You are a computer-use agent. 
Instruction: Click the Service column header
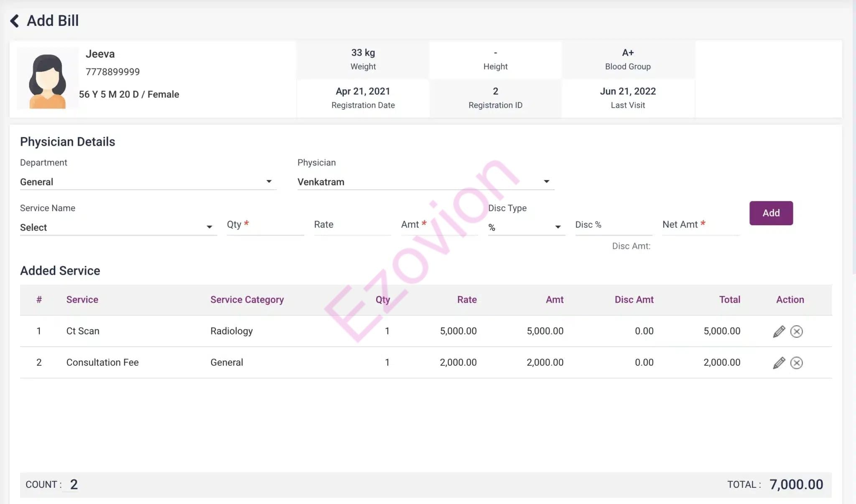tap(82, 300)
